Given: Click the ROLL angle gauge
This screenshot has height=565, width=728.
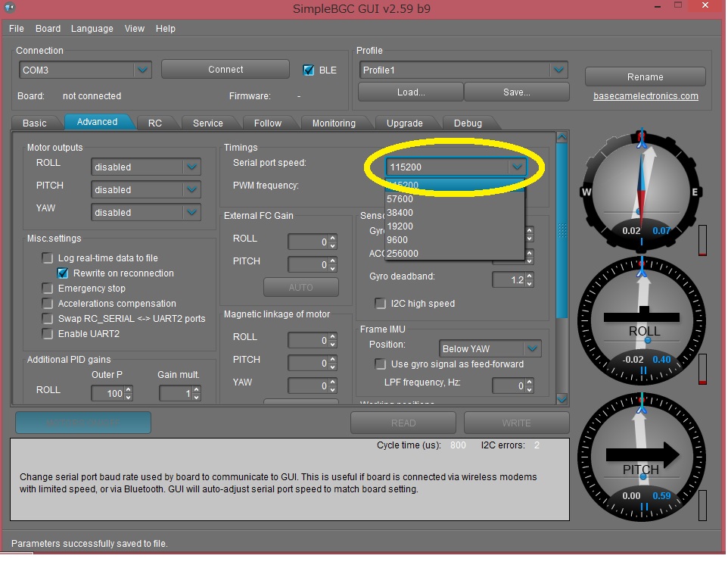Looking at the screenshot, I should pos(642,321).
